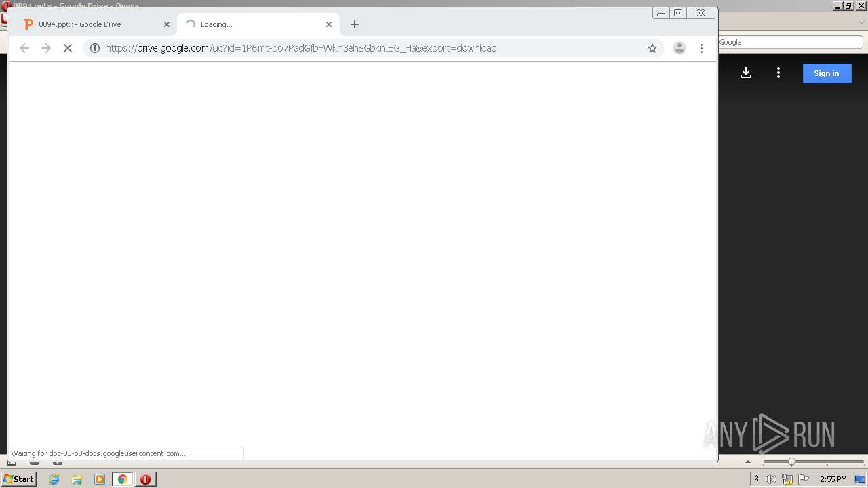Stop loading the page in Chrome
This screenshot has height=488, width=868.
coord(68,48)
